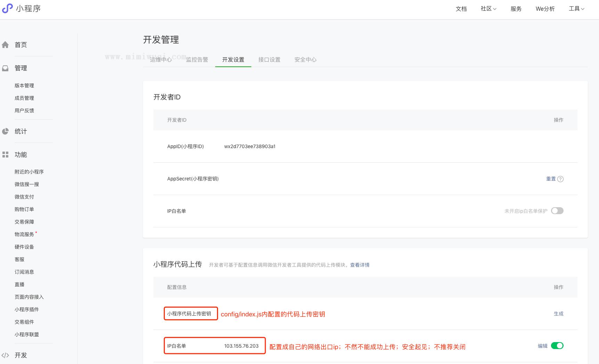Click the IP address 103.155.76.203

[x=241, y=346]
